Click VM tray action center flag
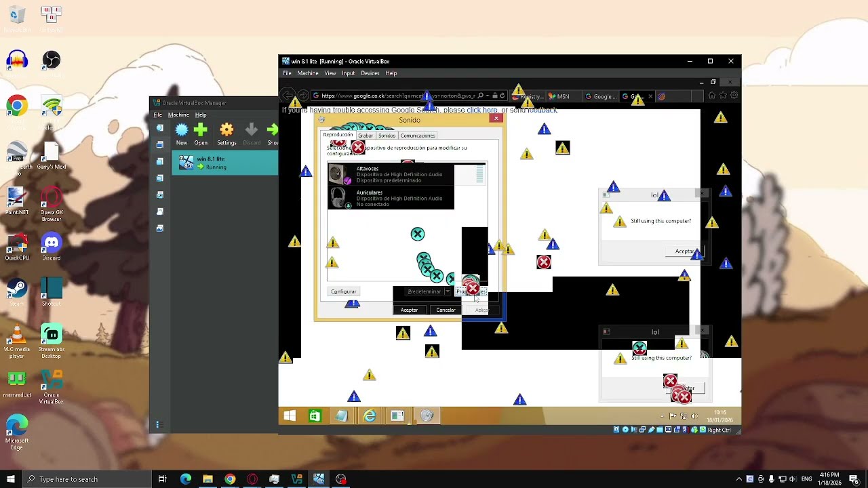 [x=673, y=416]
